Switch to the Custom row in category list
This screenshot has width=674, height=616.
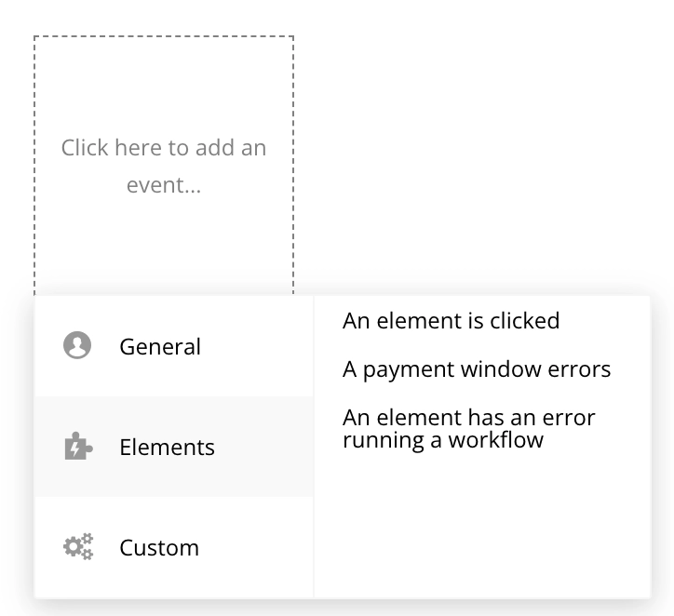coord(174,547)
